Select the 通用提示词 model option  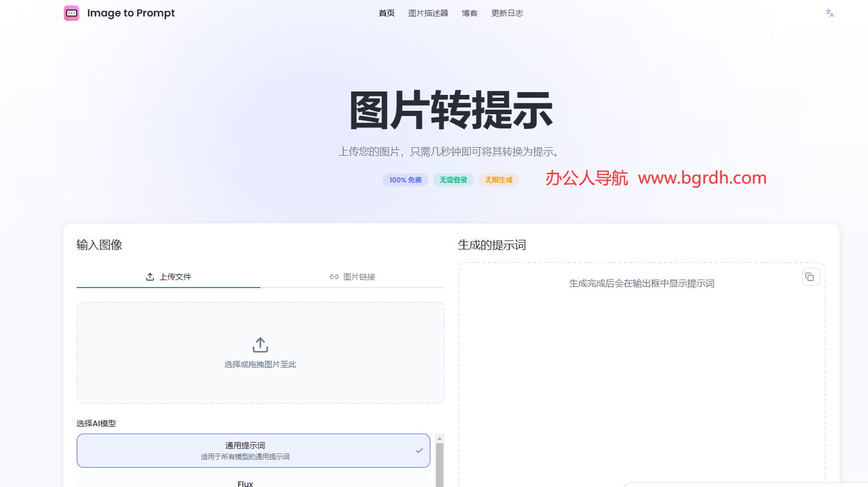253,451
